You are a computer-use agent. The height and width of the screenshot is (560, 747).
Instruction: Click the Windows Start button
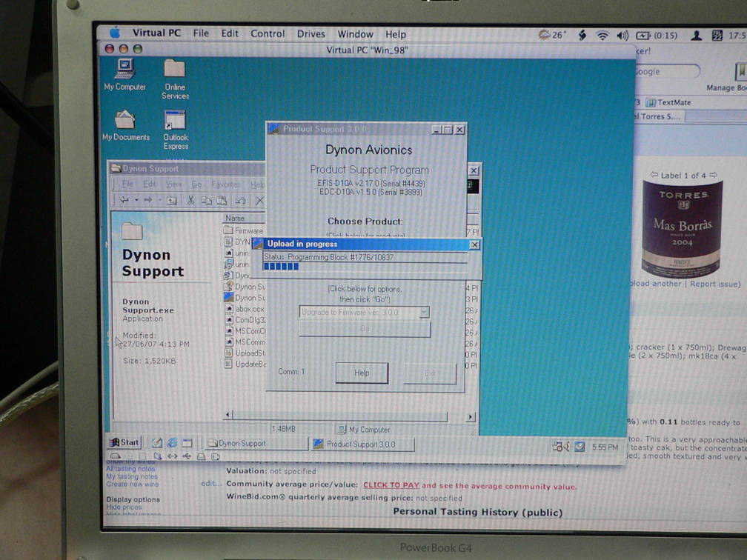point(124,442)
